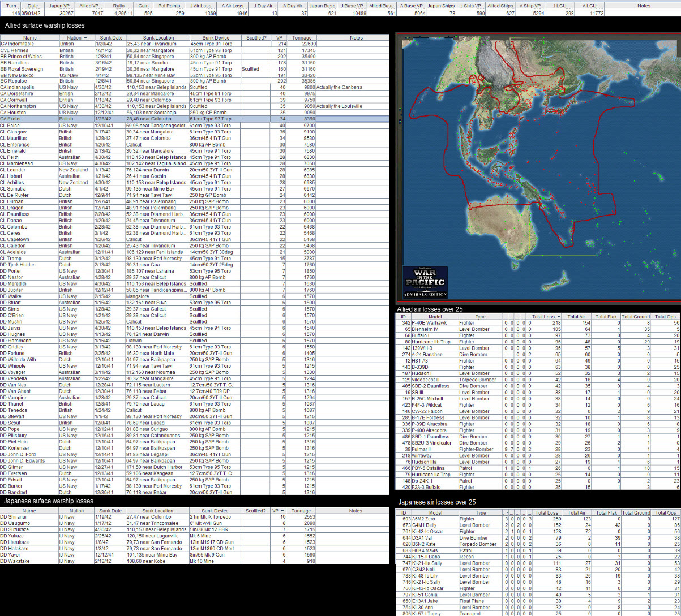
Task: Select the CL De Ruyter row
Action: 194,195
